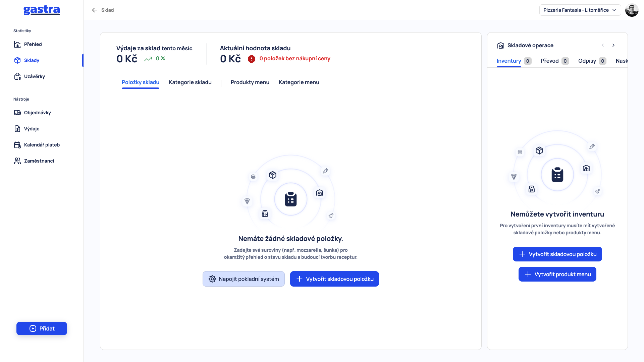The image size is (644, 362).
Task: Expand the Pizzeria Fantasia - Litoměřice dropdown
Action: pos(580,10)
